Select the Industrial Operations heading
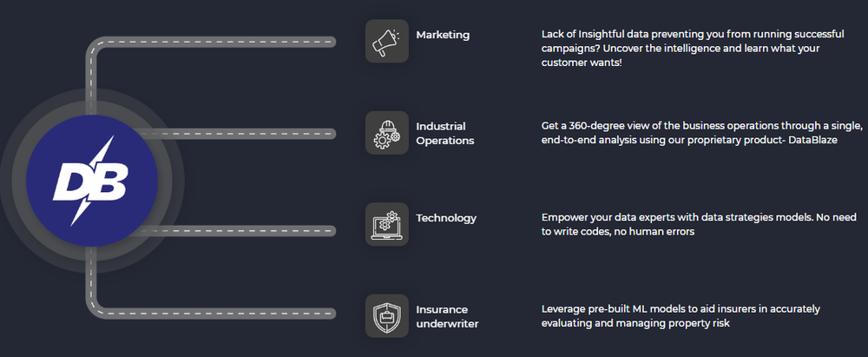The height and width of the screenshot is (357, 868). 445,134
